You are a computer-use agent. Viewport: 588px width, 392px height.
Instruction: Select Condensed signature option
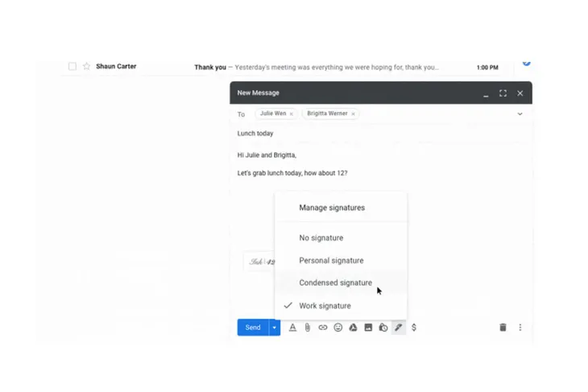tap(341, 283)
